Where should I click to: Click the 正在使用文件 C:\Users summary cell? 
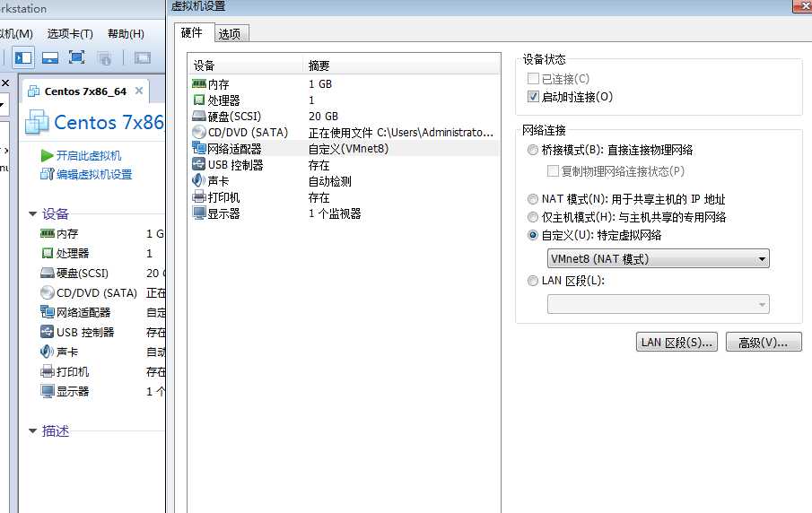tap(401, 133)
